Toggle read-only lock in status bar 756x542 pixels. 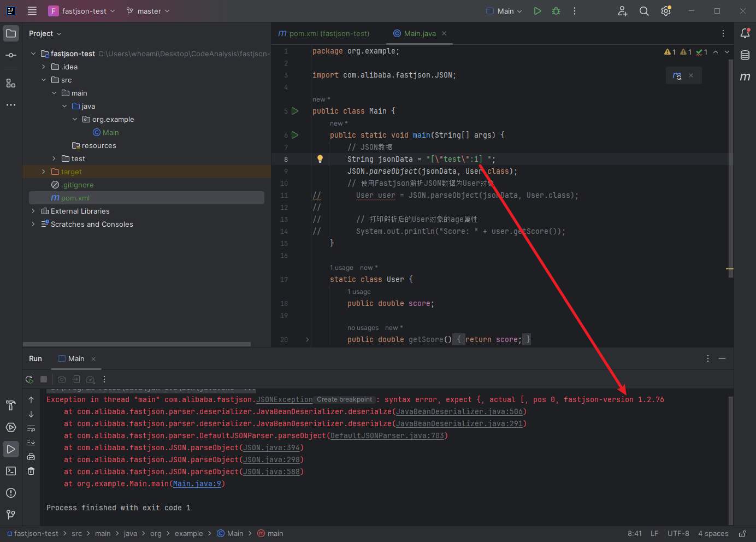tap(743, 534)
